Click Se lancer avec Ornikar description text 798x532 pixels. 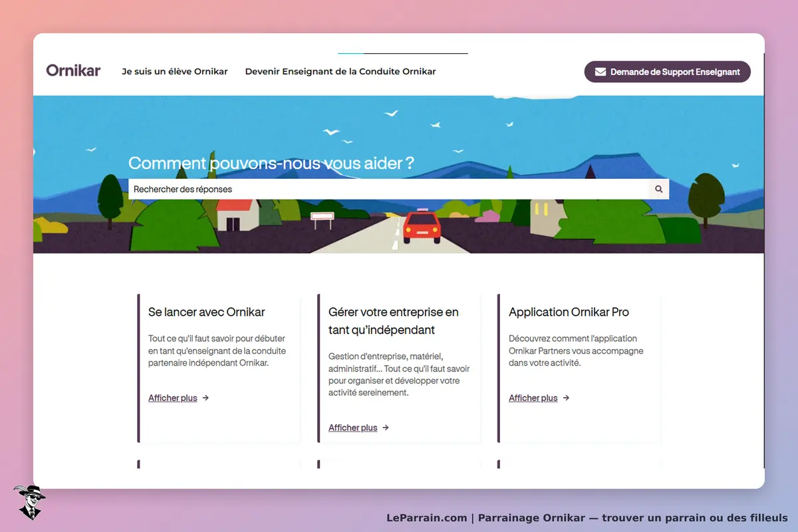coord(217,351)
